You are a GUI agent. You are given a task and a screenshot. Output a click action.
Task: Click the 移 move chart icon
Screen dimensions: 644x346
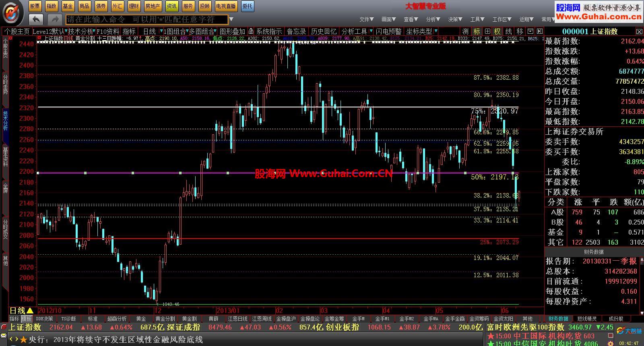520,31
